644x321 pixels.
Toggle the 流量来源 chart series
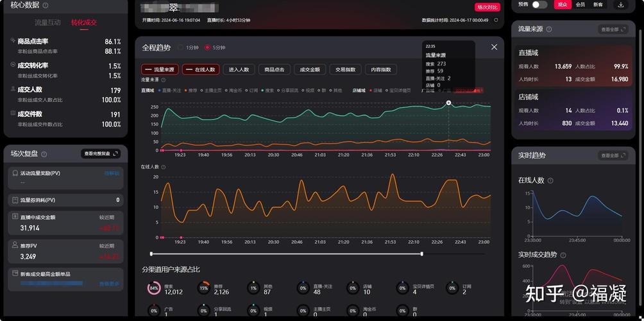[160, 69]
